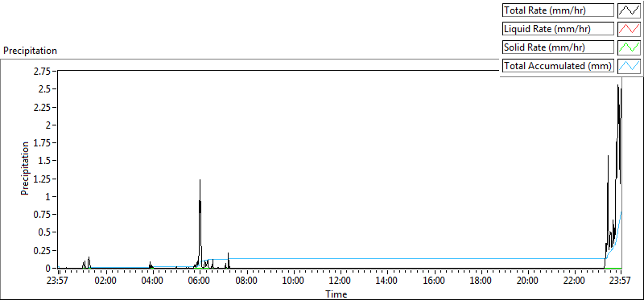This screenshot has width=644, height=300.
Task: Click the 14:00 time tick label
Action: (x=387, y=282)
